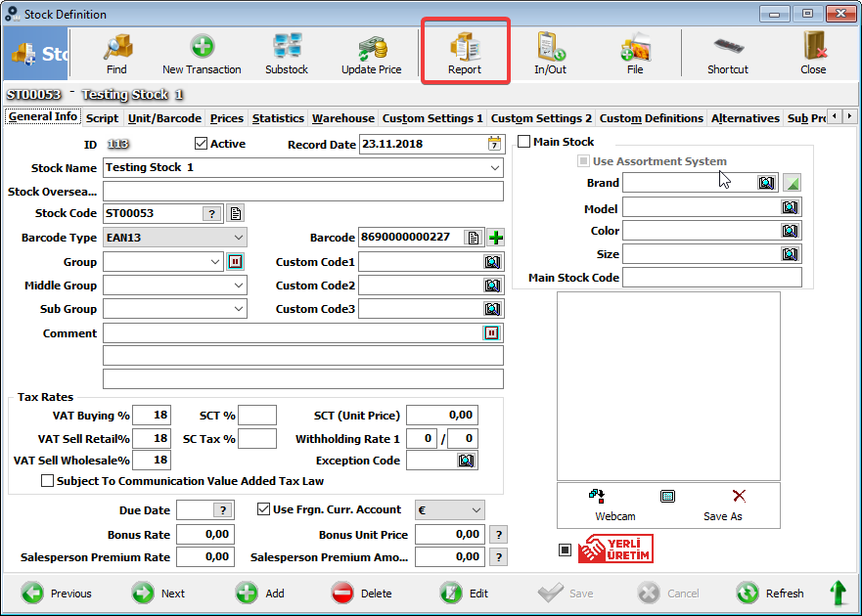Viewport: 862px width, 616px height.
Task: Open the Find tool in toolbar
Action: coord(116,54)
